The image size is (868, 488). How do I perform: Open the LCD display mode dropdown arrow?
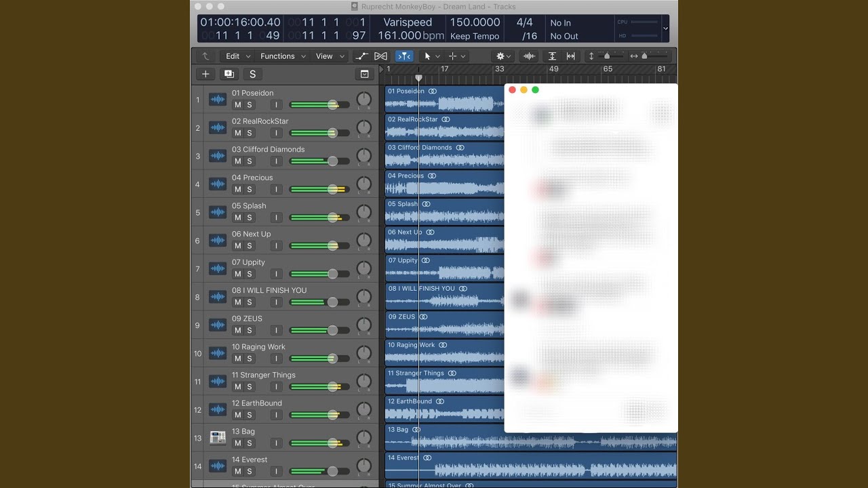pyautogui.click(x=665, y=28)
